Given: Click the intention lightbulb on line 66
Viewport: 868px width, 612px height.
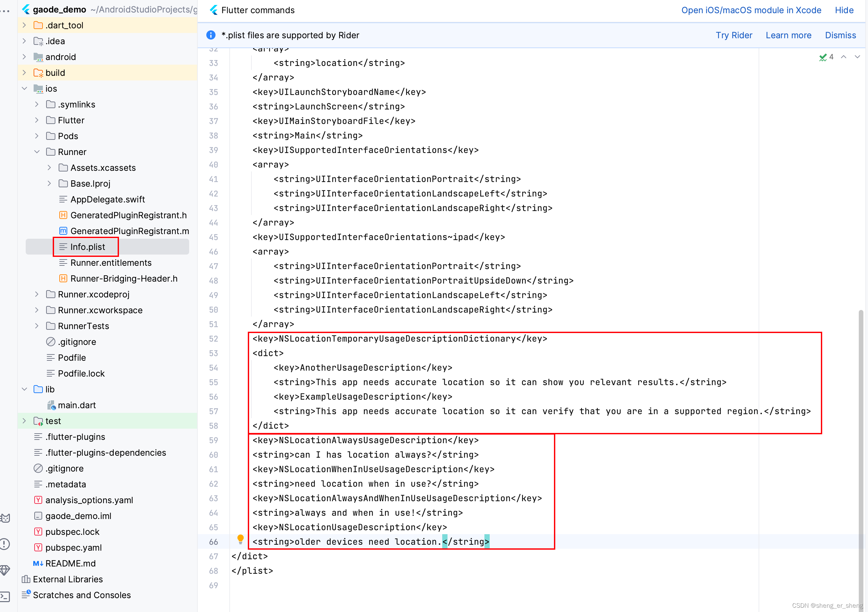Looking at the screenshot, I should (x=241, y=539).
